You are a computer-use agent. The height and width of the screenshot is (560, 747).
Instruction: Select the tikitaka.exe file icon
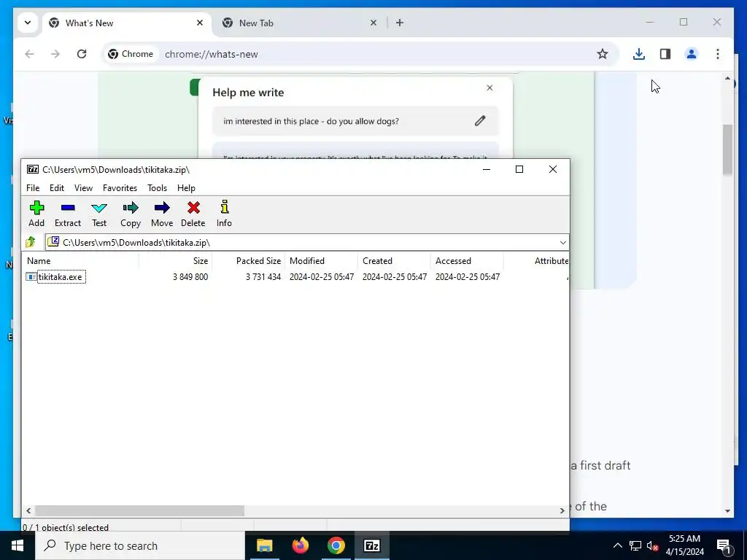[31, 276]
